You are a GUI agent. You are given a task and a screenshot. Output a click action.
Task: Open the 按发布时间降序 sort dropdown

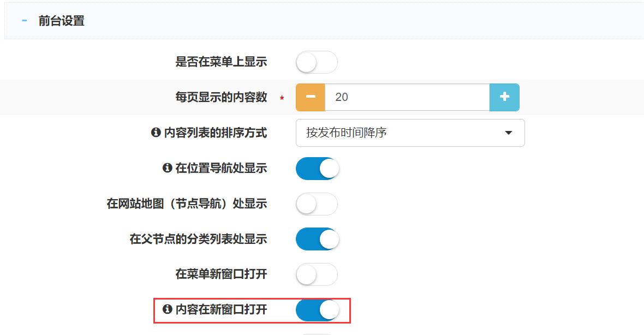pyautogui.click(x=409, y=133)
